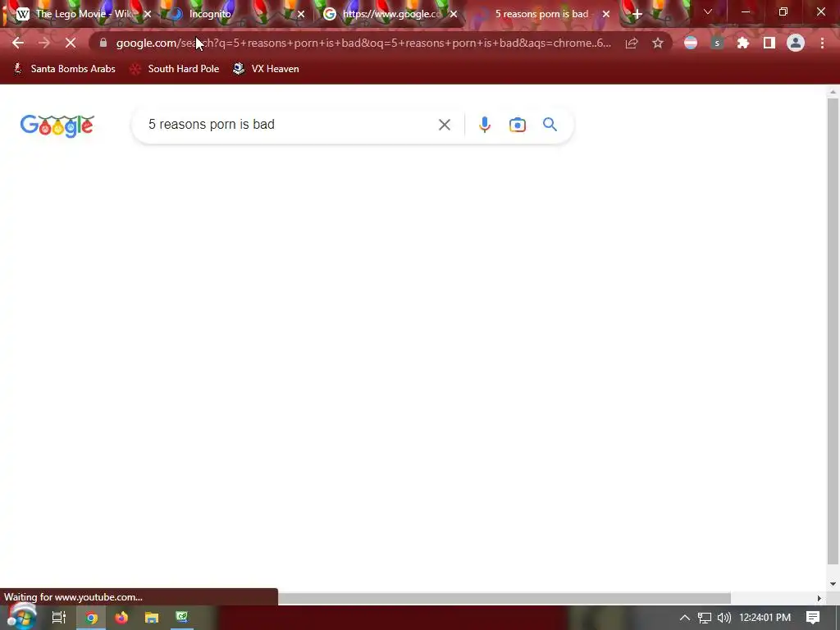
Task: Open the Chrome profile avatar menu
Action: point(796,43)
